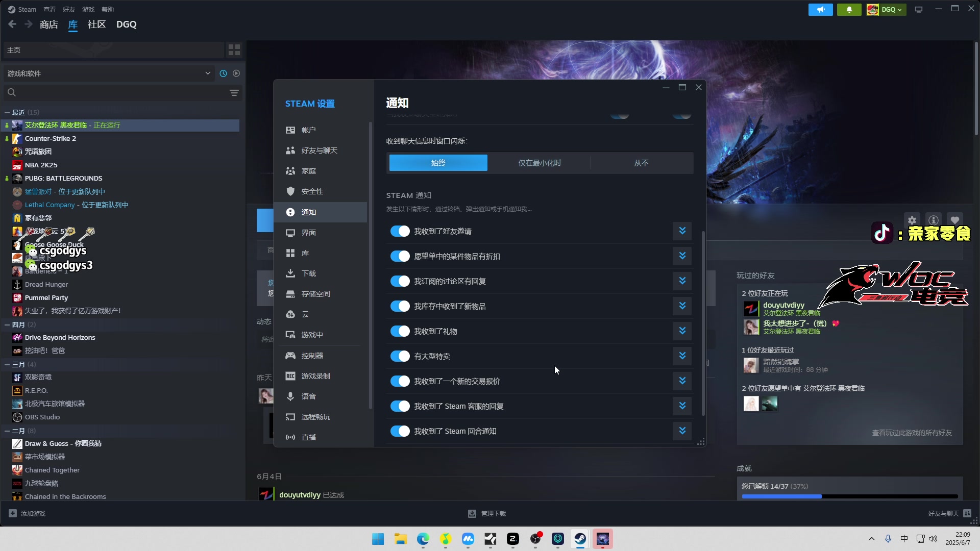This screenshot has width=980, height=551.
Task: Set chat flash to Always
Action: [x=438, y=163]
